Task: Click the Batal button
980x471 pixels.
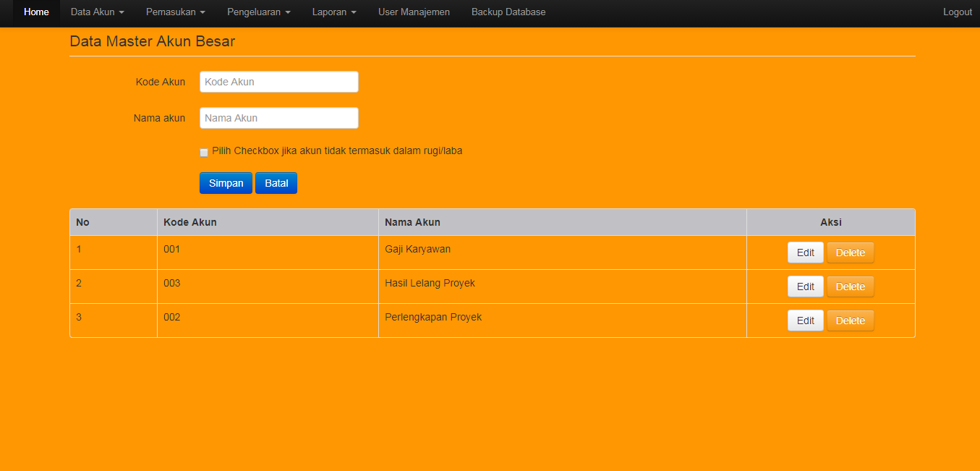Action: (276, 182)
